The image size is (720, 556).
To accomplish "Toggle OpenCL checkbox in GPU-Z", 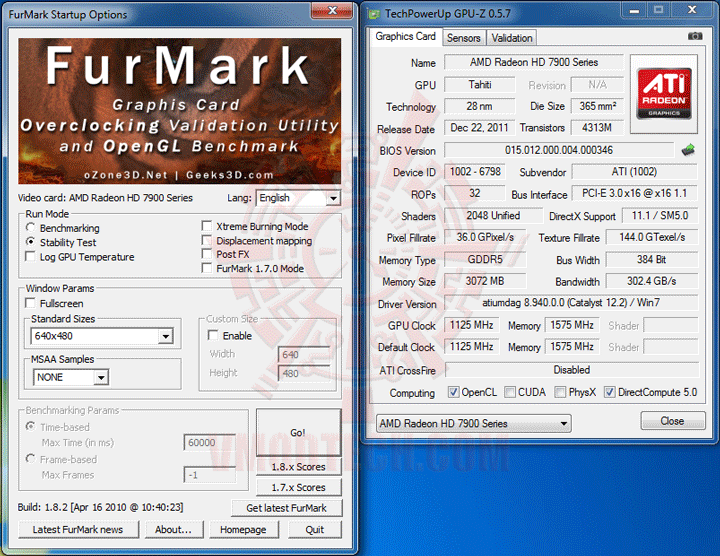I will (x=453, y=392).
